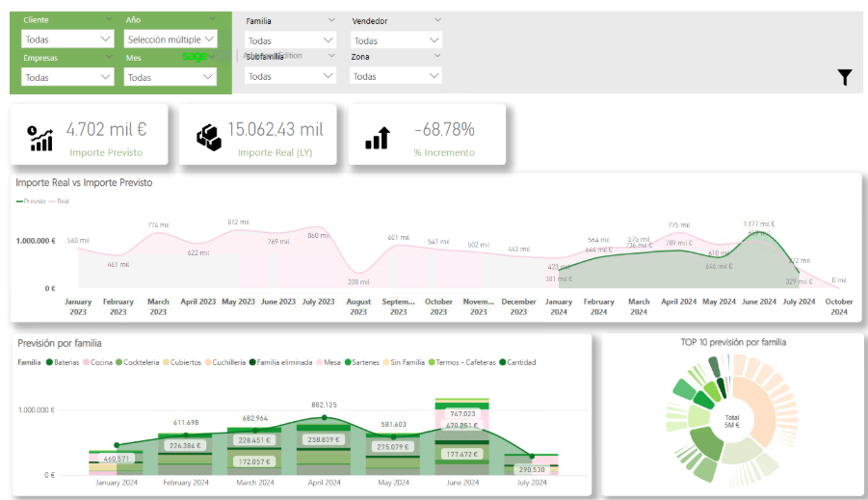Open the Subfamilia Todas dropdown
The width and height of the screenshot is (868, 500).
pos(291,76)
